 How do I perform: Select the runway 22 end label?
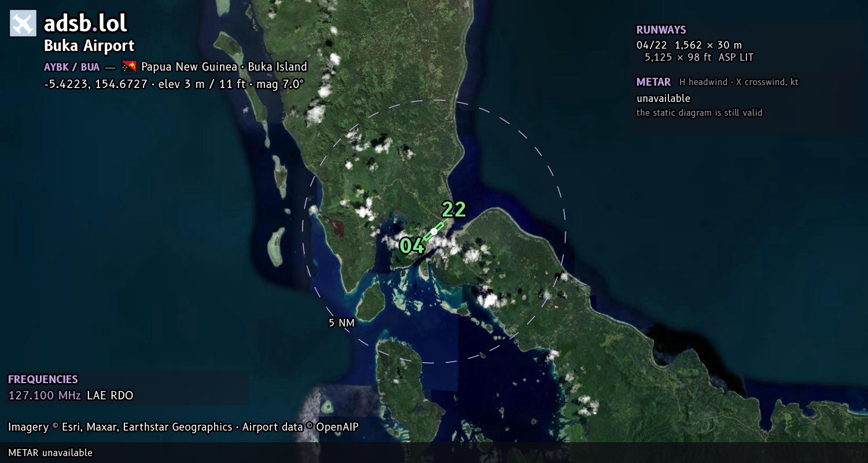pos(454,210)
